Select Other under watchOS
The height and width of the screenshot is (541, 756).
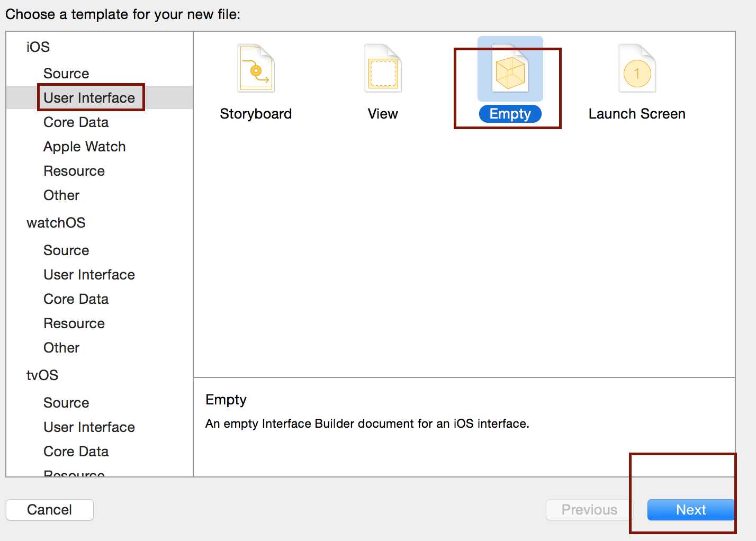click(x=61, y=348)
